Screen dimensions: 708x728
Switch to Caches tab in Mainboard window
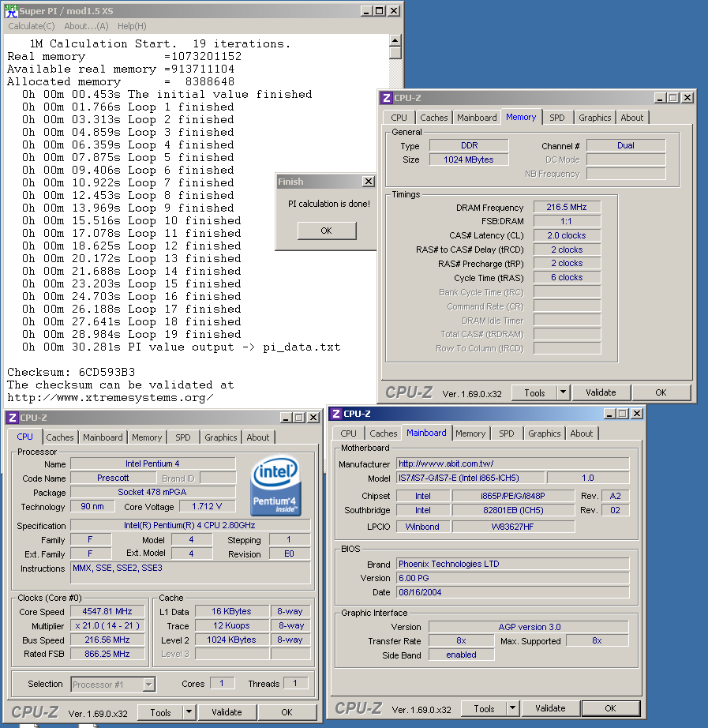(x=384, y=433)
